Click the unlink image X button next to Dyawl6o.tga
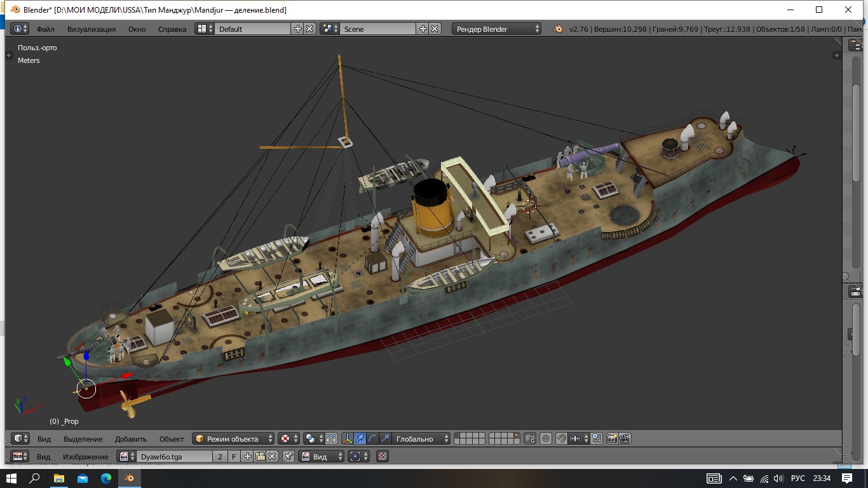 click(272, 456)
